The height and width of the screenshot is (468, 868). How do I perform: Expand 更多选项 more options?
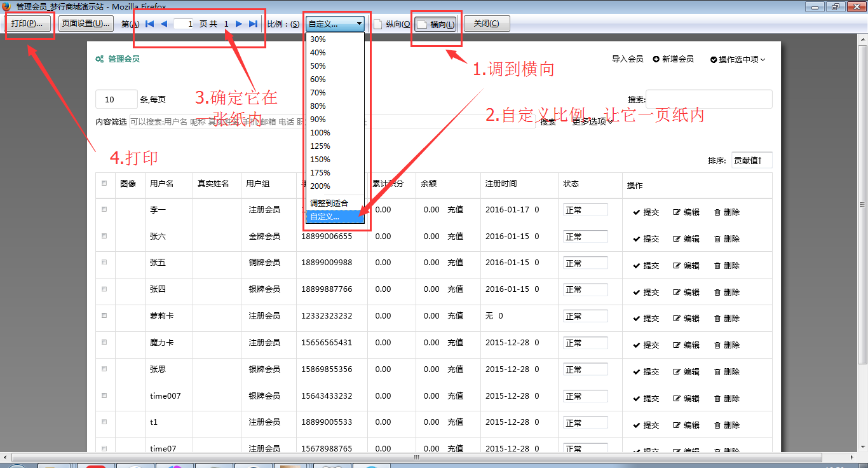592,122
